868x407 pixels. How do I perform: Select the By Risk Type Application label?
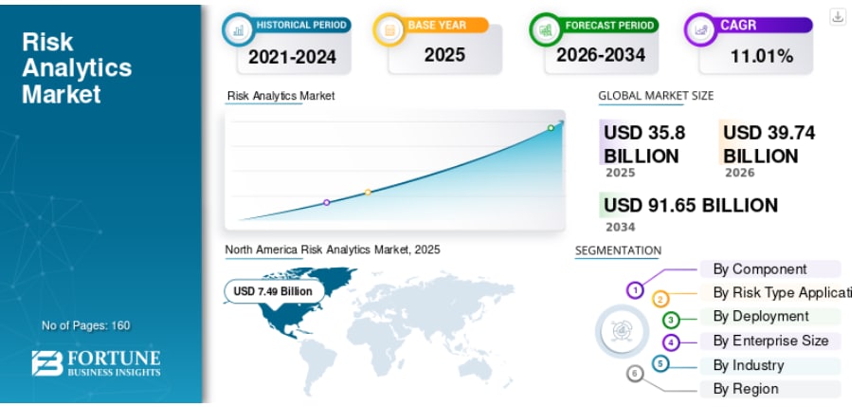coord(776,292)
